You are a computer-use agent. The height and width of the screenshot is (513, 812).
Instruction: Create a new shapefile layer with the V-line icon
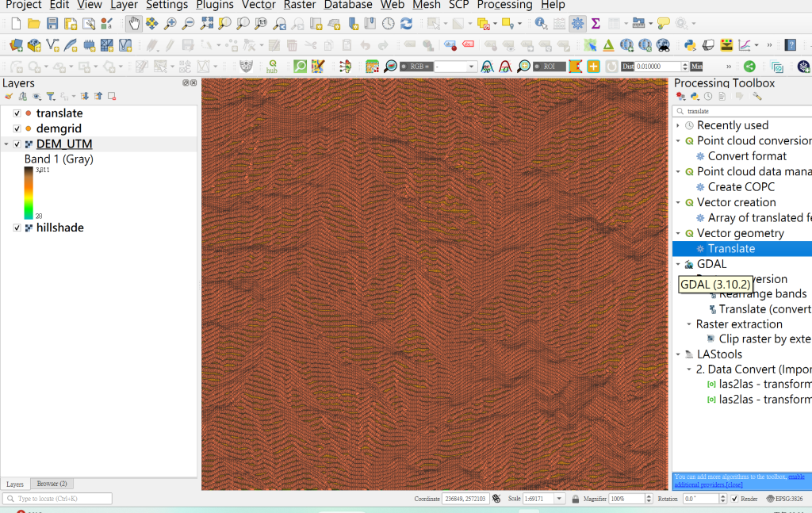(x=52, y=45)
